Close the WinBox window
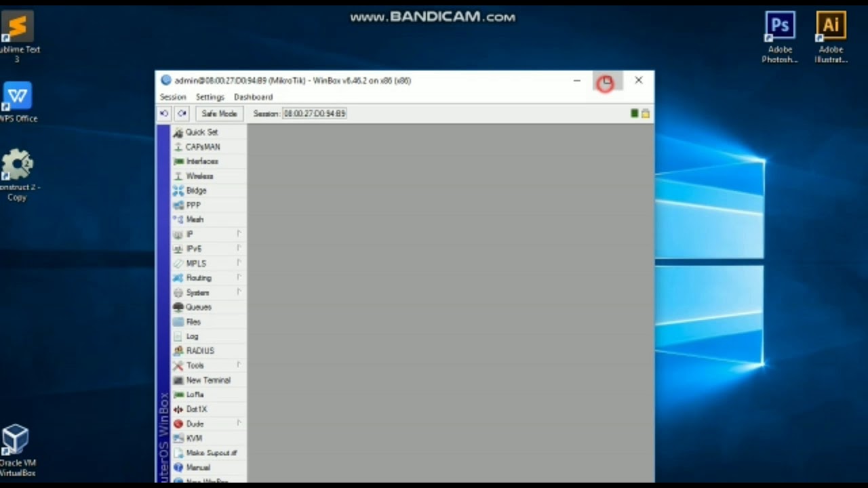868x488 pixels. [x=638, y=81]
